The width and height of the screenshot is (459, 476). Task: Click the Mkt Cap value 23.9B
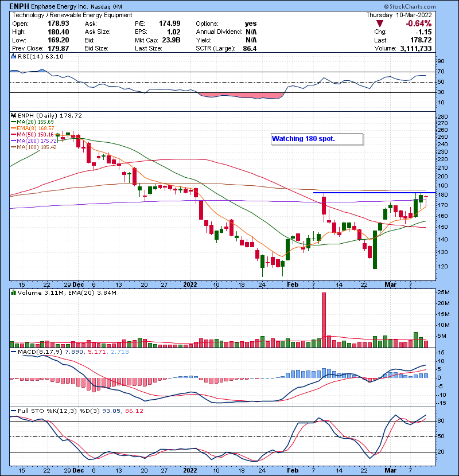click(x=172, y=40)
